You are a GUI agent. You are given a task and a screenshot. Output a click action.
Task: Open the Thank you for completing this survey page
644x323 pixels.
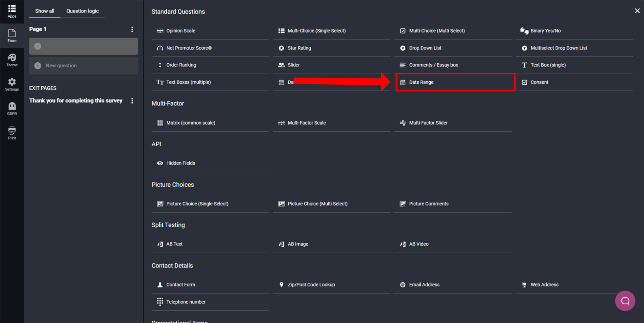click(76, 101)
